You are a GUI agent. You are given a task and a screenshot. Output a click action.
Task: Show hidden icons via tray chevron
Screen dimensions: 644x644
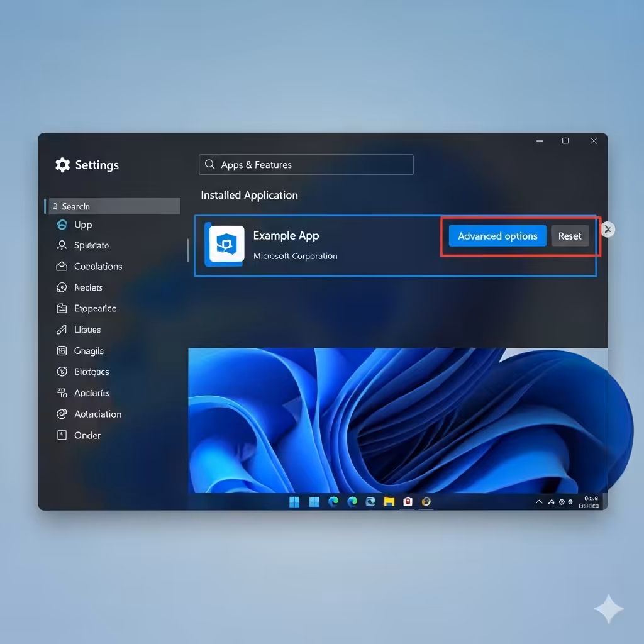click(x=539, y=502)
